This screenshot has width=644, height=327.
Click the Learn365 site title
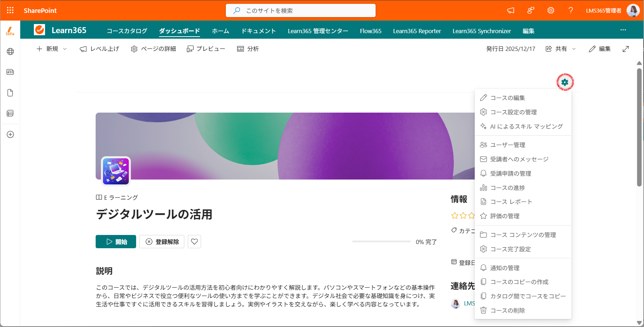69,30
